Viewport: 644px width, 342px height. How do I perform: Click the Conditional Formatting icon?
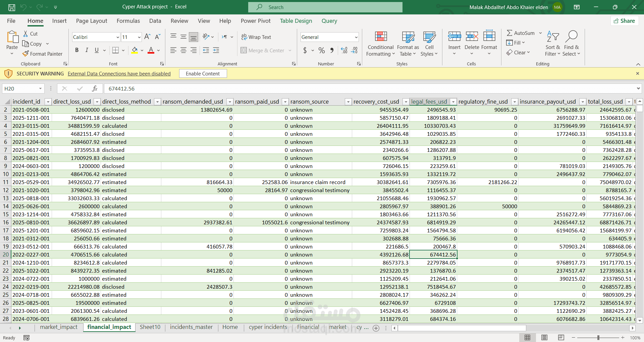pyautogui.click(x=380, y=37)
